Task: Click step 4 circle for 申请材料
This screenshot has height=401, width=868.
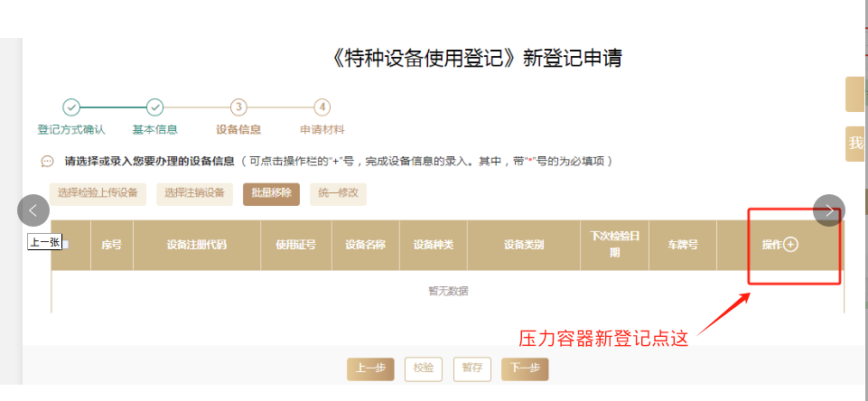Action: [322, 107]
